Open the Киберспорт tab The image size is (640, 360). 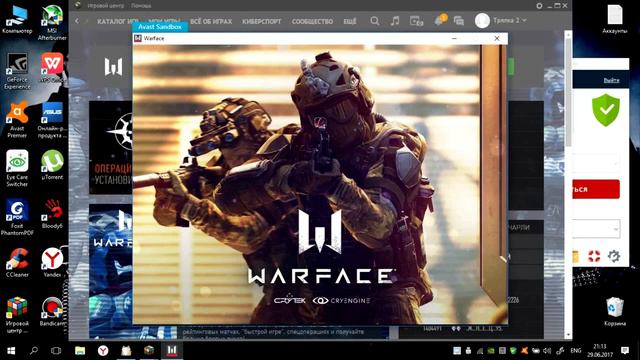pos(262,21)
